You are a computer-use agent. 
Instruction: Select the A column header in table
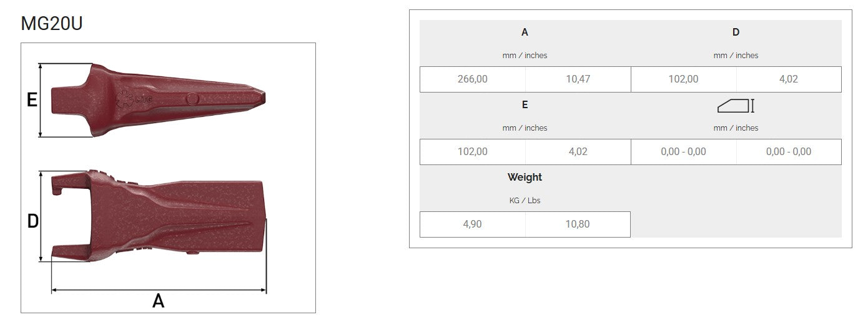pos(525,33)
